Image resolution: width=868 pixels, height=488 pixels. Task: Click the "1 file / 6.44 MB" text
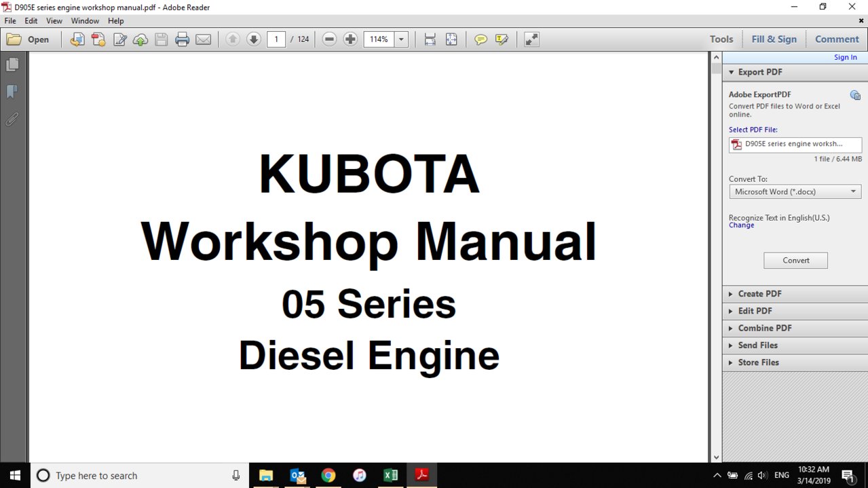coord(837,159)
